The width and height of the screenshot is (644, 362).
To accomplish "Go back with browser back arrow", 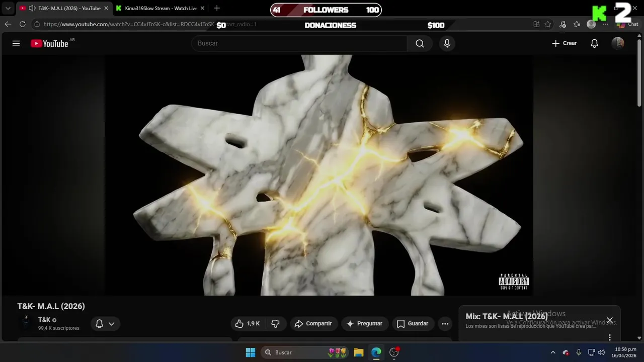I will [8, 24].
